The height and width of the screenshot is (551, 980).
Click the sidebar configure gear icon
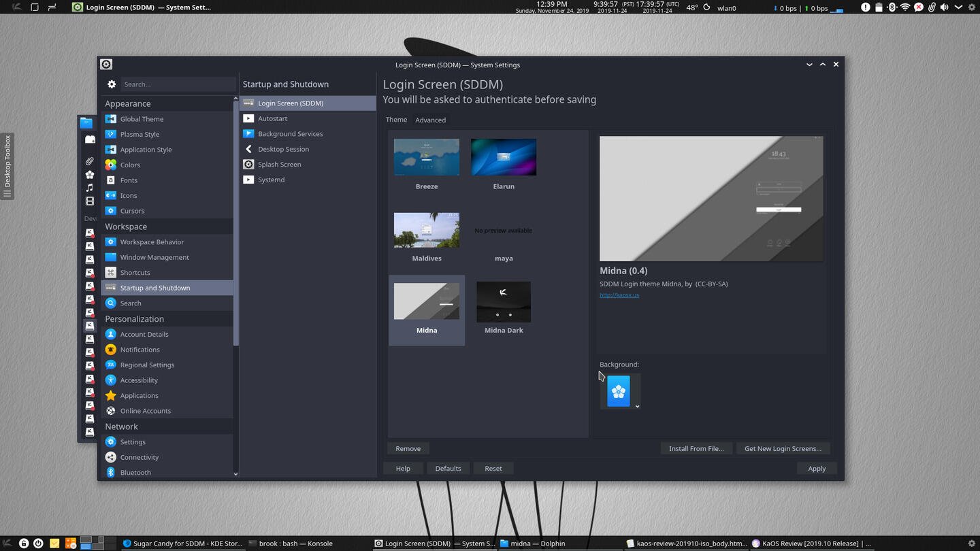(x=112, y=84)
